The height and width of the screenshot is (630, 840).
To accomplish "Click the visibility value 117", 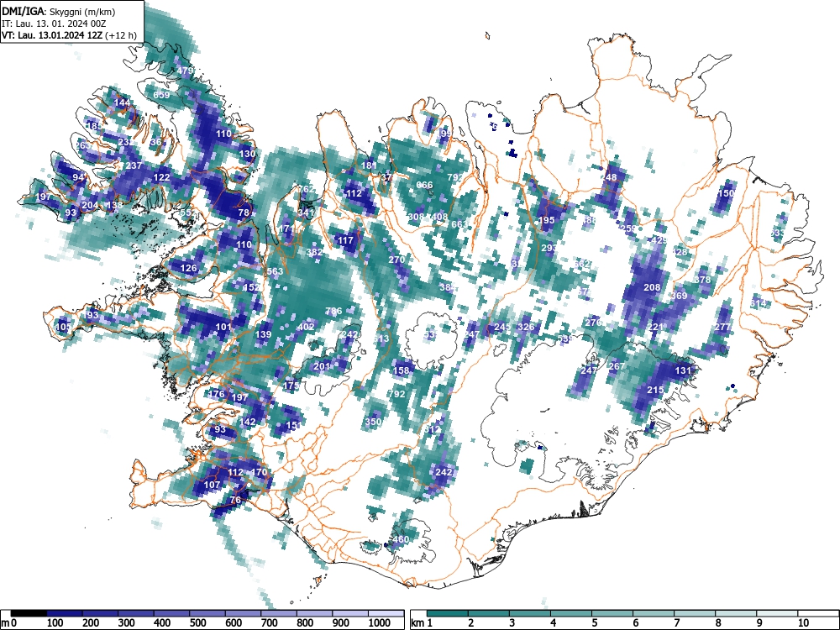I will 345,240.
